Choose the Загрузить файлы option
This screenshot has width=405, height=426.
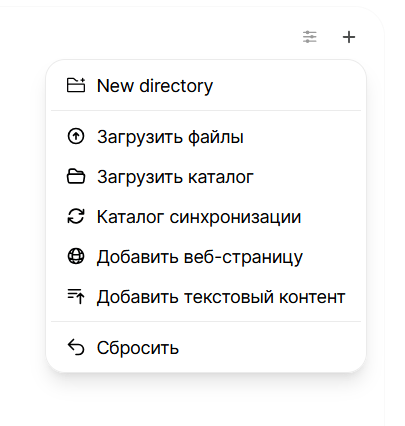tap(206, 137)
